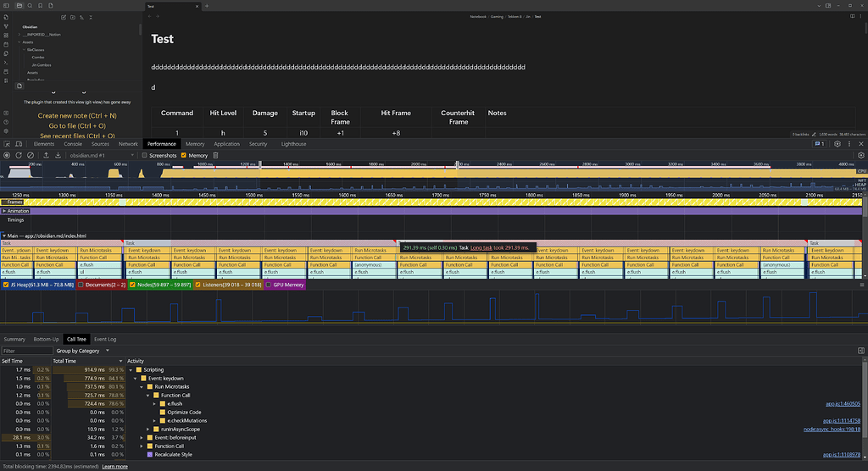
Task: Open Obsidian help icon in ribbon
Action: 6,122
